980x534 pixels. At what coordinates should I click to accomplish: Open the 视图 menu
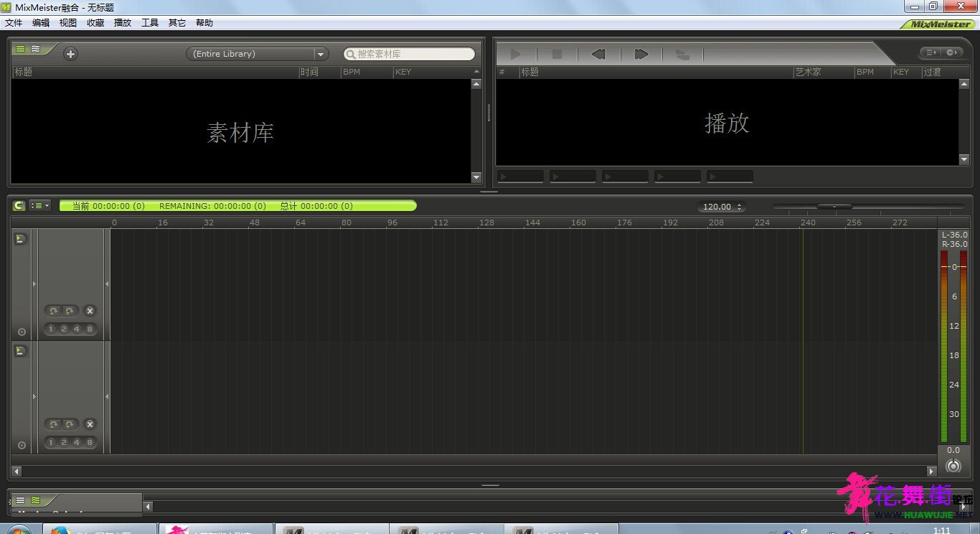pyautogui.click(x=68, y=23)
